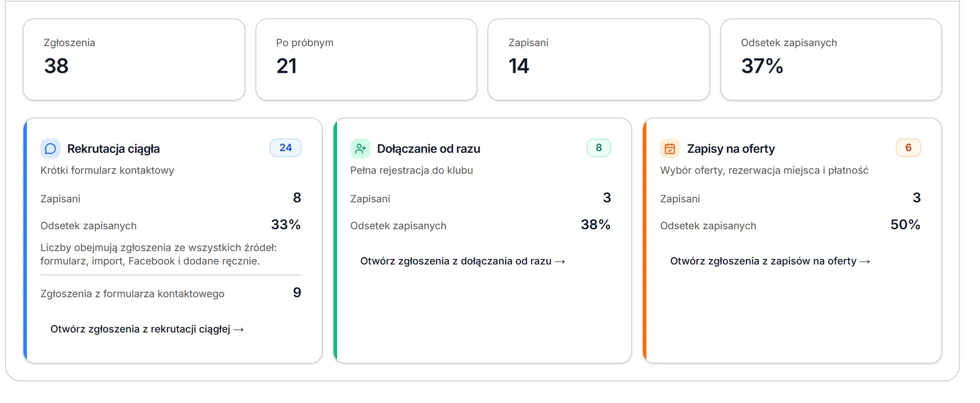Viewport: 980px width, 403px height.
Task: Select Zapisani label in Zapisy na oferty card
Action: coord(680,199)
